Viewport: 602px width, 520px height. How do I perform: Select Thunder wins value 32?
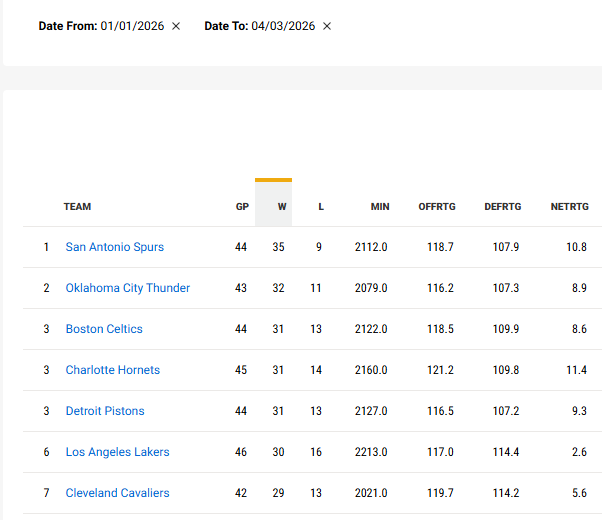click(279, 288)
